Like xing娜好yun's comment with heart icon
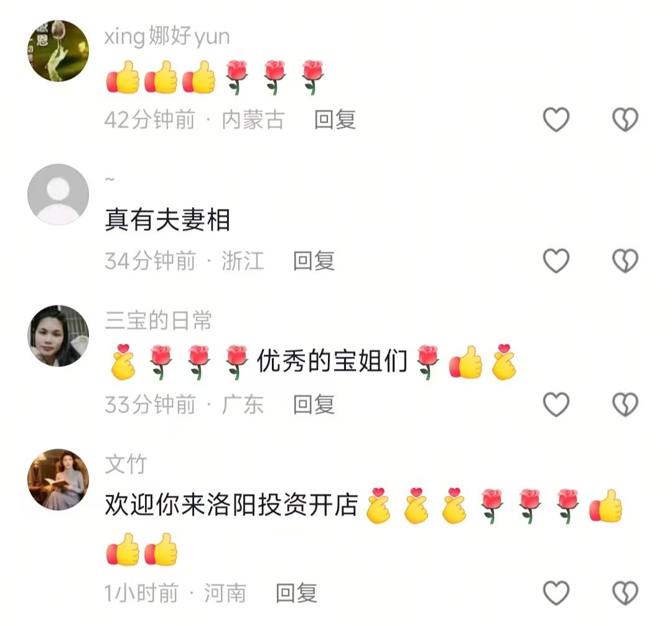 click(x=556, y=119)
